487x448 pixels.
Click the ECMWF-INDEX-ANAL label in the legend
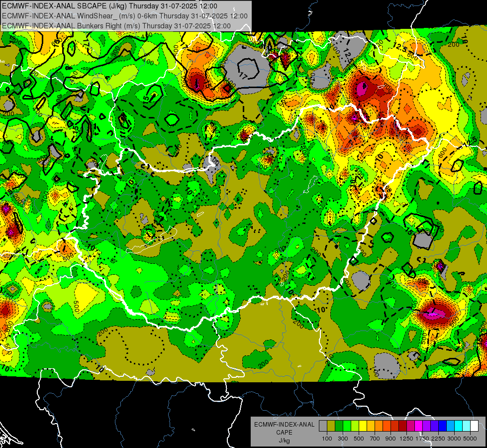pyautogui.click(x=284, y=425)
